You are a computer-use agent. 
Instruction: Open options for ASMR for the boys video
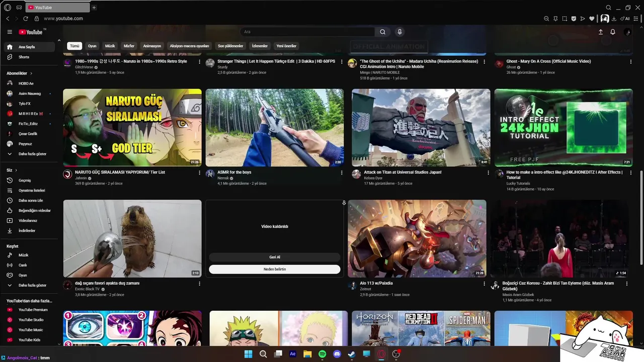pyautogui.click(x=342, y=172)
